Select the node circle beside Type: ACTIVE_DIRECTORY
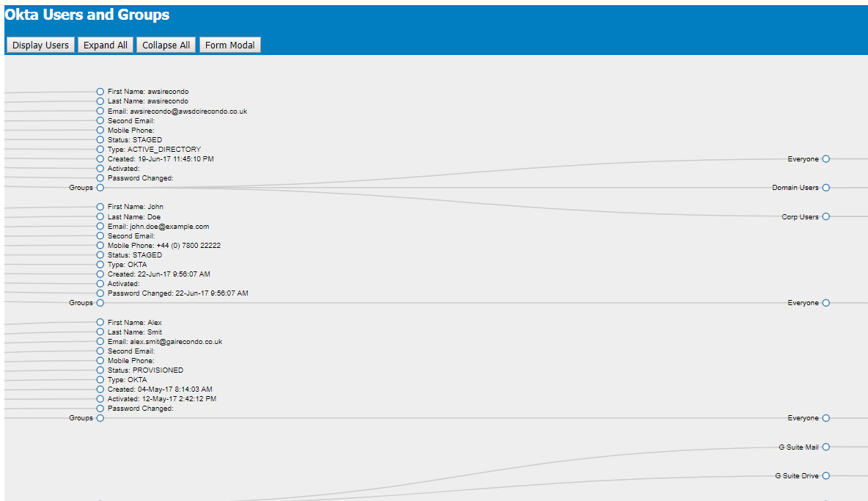 [100, 149]
